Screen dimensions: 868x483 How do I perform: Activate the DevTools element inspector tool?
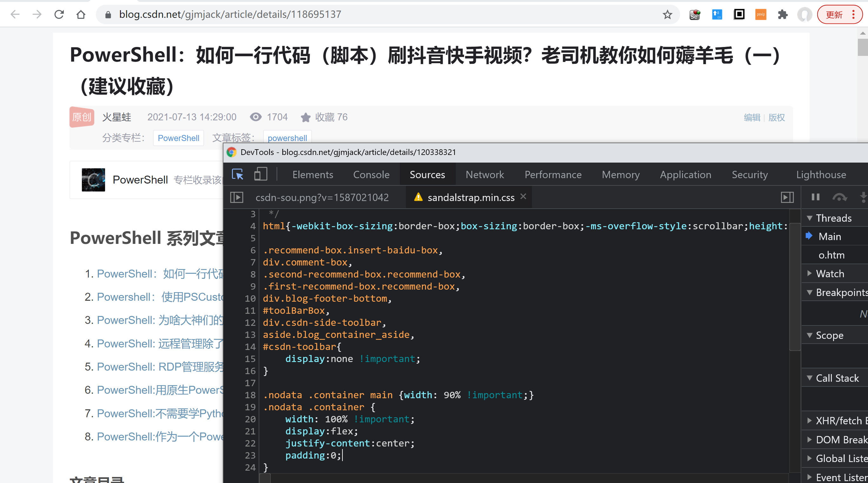pyautogui.click(x=238, y=175)
